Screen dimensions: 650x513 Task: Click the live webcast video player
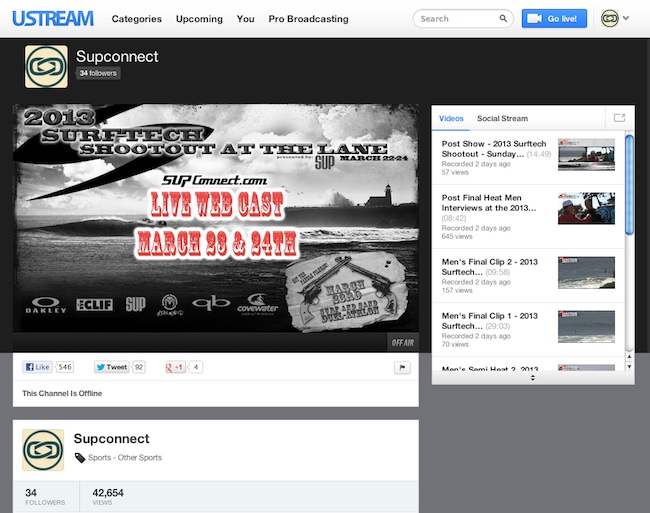coord(216,218)
